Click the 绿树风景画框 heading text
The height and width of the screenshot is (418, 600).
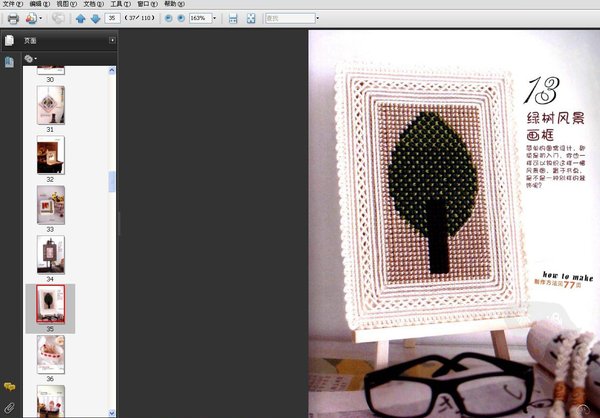556,126
